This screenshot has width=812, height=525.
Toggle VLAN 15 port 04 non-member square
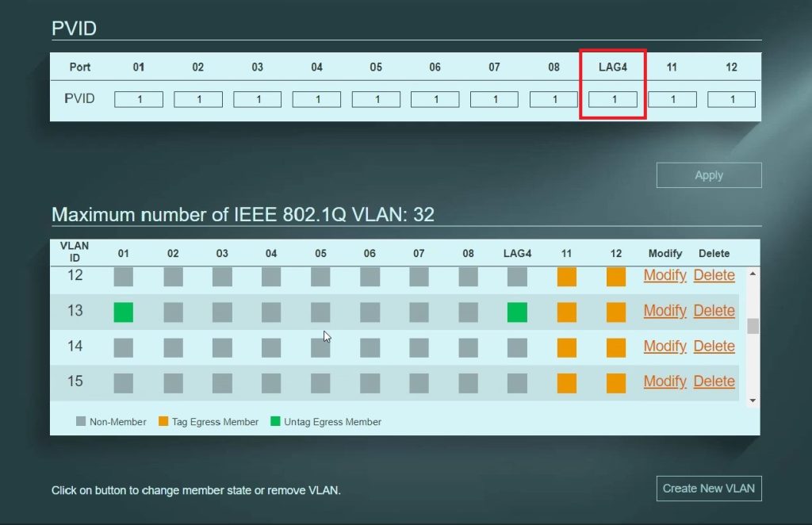(271, 383)
